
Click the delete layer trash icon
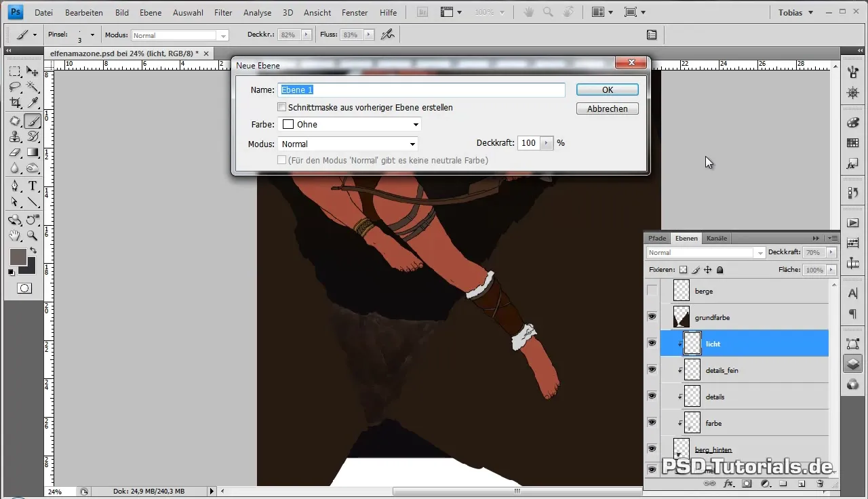[820, 483]
